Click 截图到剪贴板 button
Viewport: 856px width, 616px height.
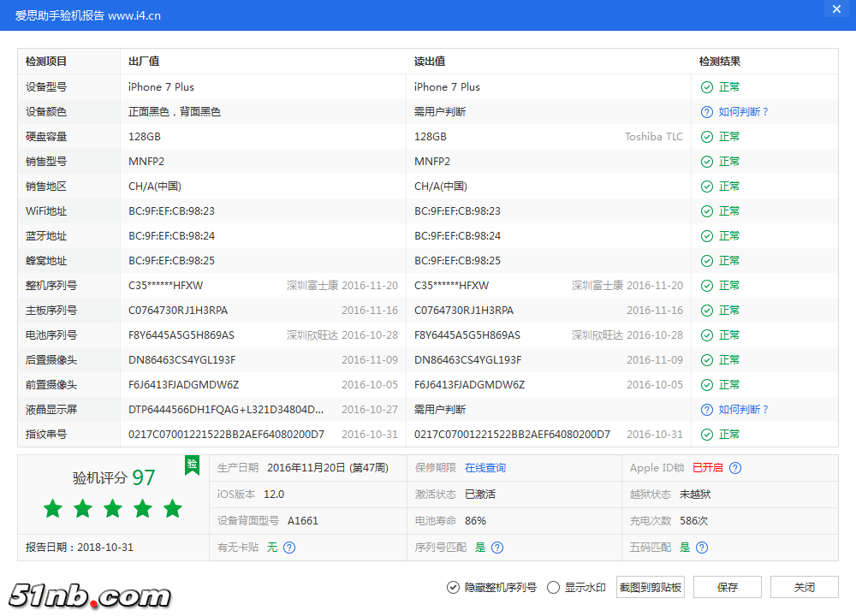pyautogui.click(x=651, y=587)
